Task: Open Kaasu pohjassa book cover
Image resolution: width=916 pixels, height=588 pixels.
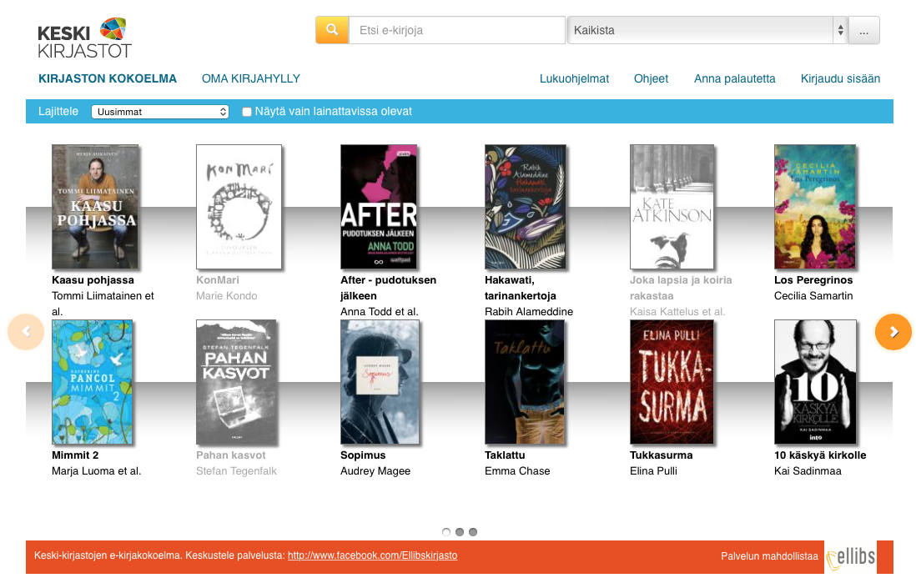Action: [95, 207]
